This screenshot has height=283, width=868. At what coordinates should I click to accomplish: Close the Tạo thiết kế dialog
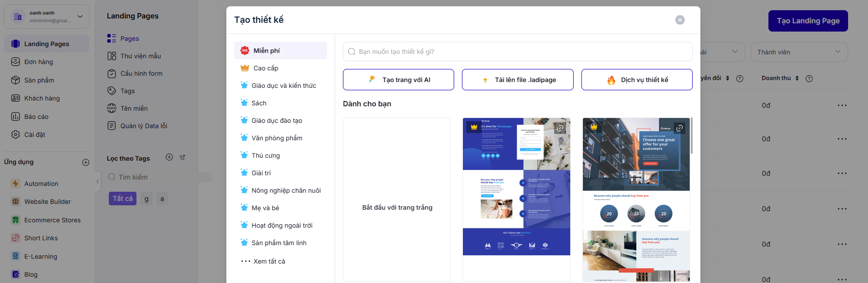(x=680, y=20)
